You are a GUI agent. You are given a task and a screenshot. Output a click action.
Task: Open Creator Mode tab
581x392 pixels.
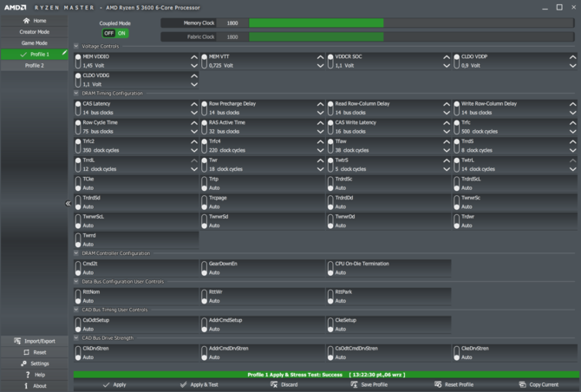coord(34,32)
